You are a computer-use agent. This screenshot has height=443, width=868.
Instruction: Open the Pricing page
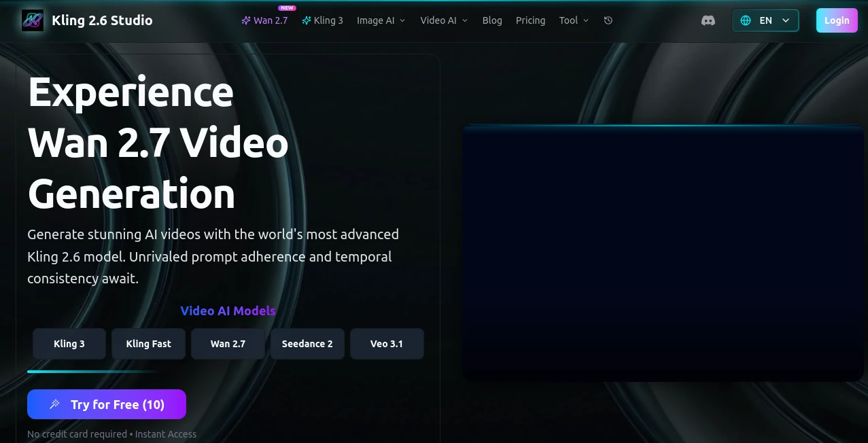tap(530, 20)
